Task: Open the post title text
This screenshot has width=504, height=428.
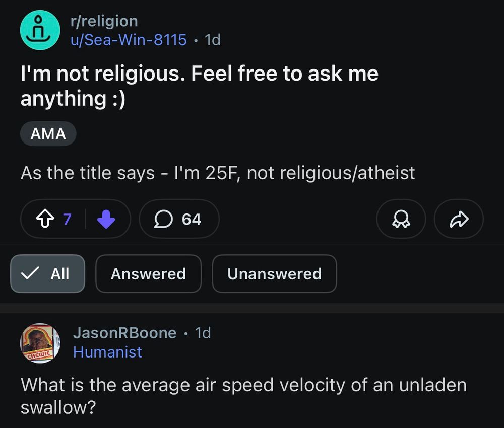Action: tap(199, 86)
